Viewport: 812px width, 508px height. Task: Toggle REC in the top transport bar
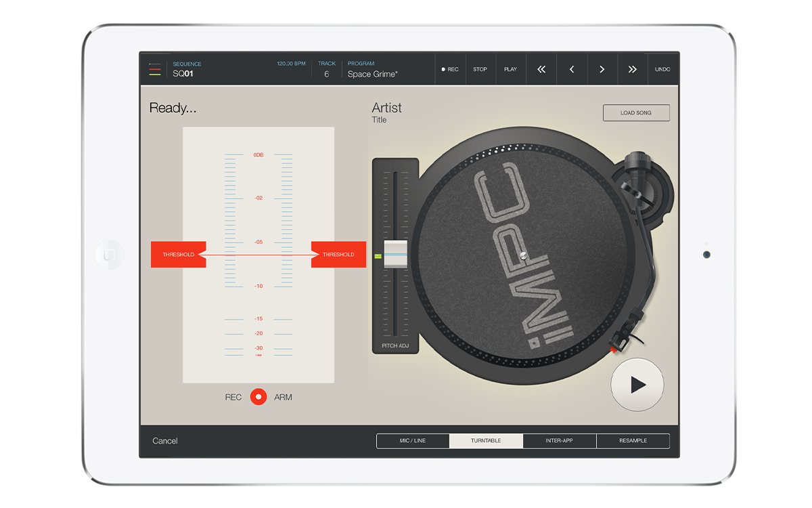(x=450, y=69)
